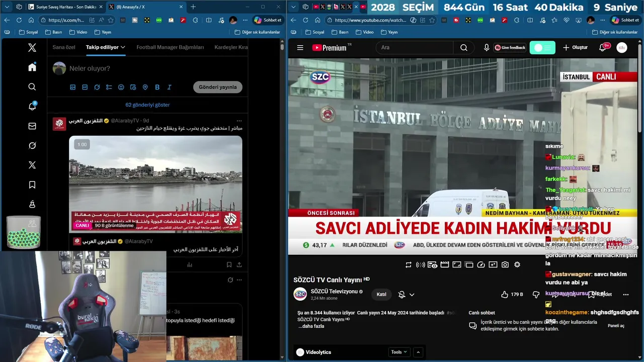Open AlarabyTV live video thumbnail
644x362 pixels.
pyautogui.click(x=155, y=184)
